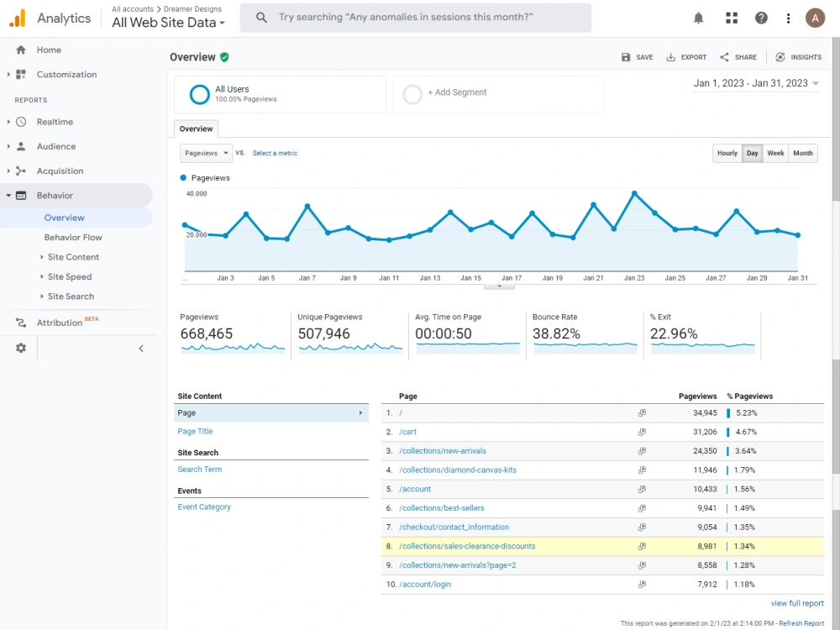
Task: Click the Jan 23 peak data point
Action: [634, 193]
